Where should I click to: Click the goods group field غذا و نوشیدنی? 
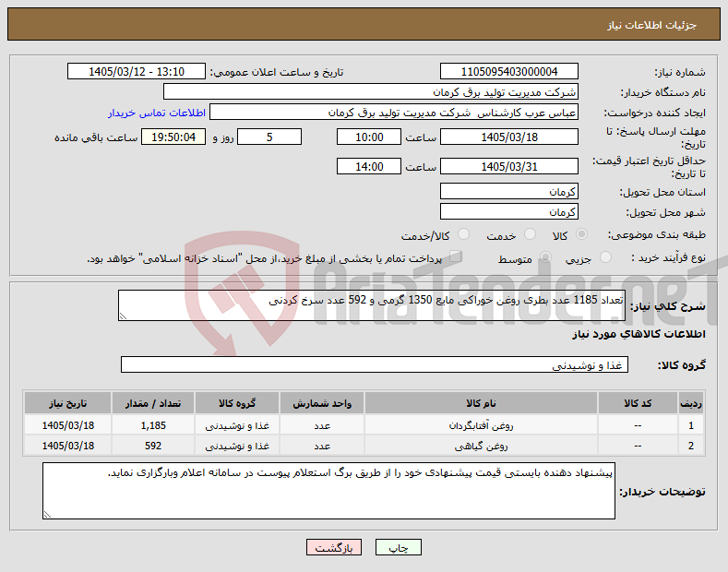(375, 365)
